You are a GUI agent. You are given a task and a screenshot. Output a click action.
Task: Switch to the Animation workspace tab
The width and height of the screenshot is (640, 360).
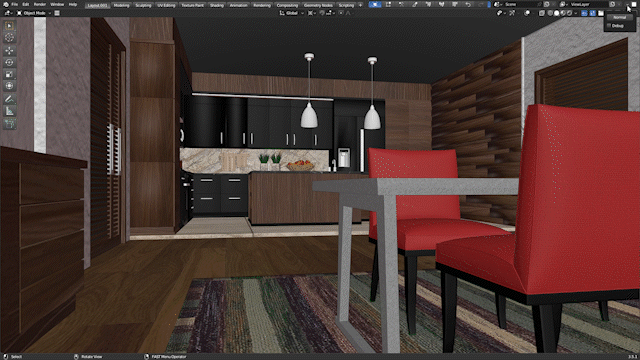238,5
